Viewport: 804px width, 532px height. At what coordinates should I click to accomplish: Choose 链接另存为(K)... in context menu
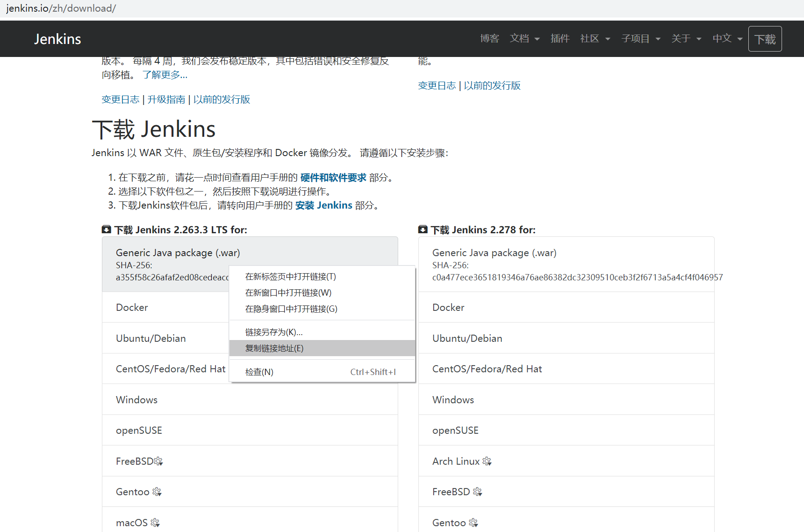[322, 332]
